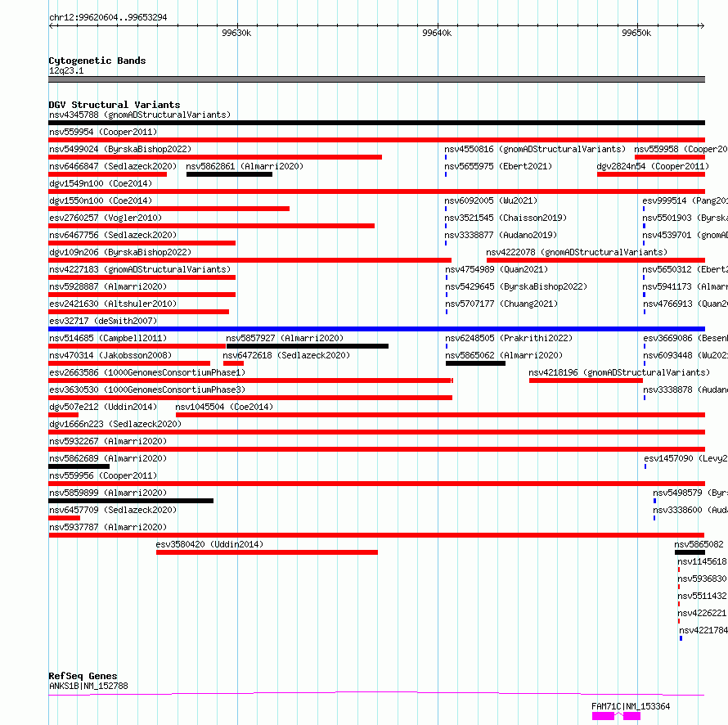This screenshot has height=725, width=728.
Task: Click dgv1549n100 (Coe2014) label
Action: (101, 183)
